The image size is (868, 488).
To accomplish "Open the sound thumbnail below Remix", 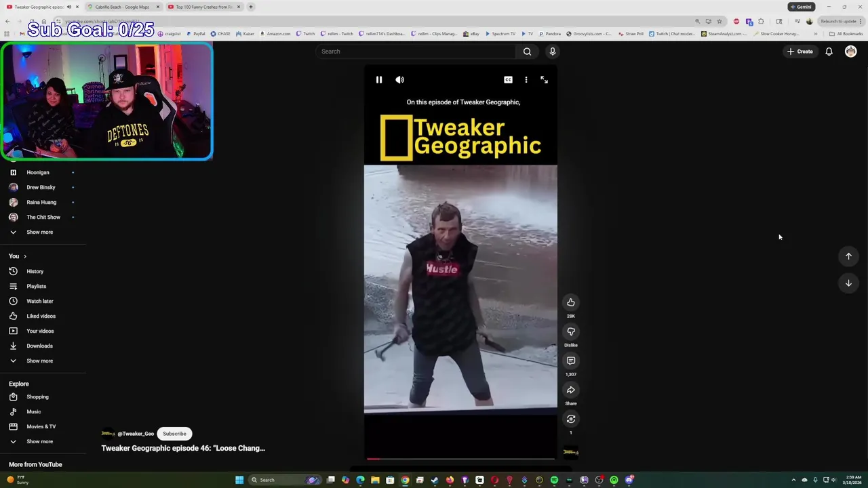I will pyautogui.click(x=571, y=452).
